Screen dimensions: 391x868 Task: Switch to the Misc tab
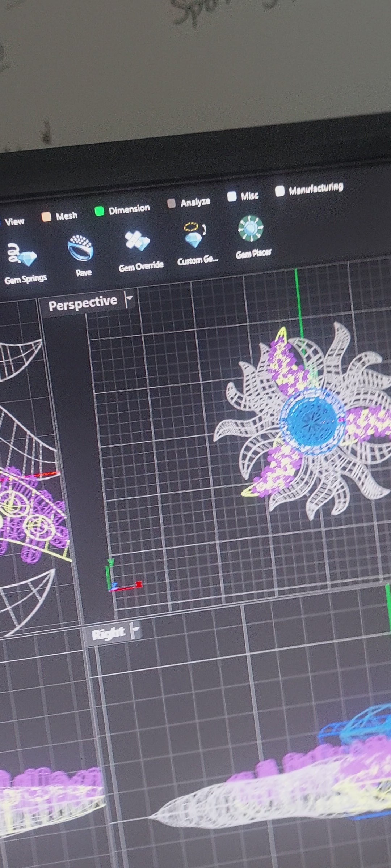click(x=243, y=196)
